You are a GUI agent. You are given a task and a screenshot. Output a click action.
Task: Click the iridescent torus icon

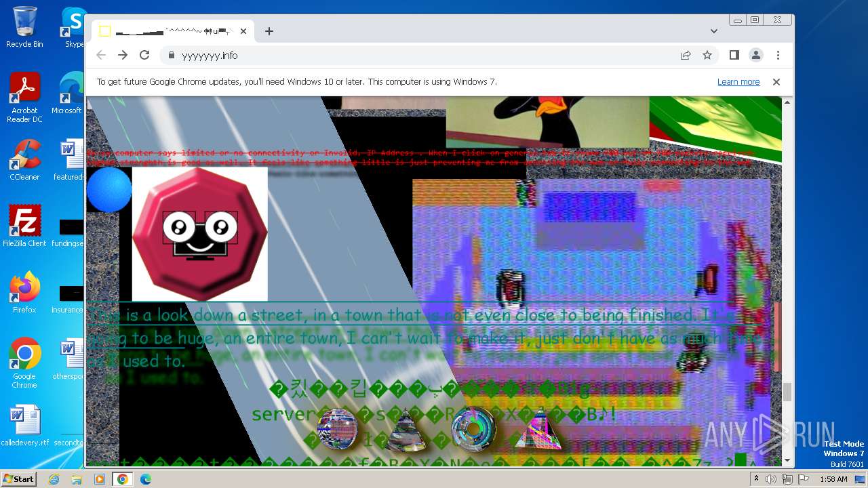click(473, 430)
